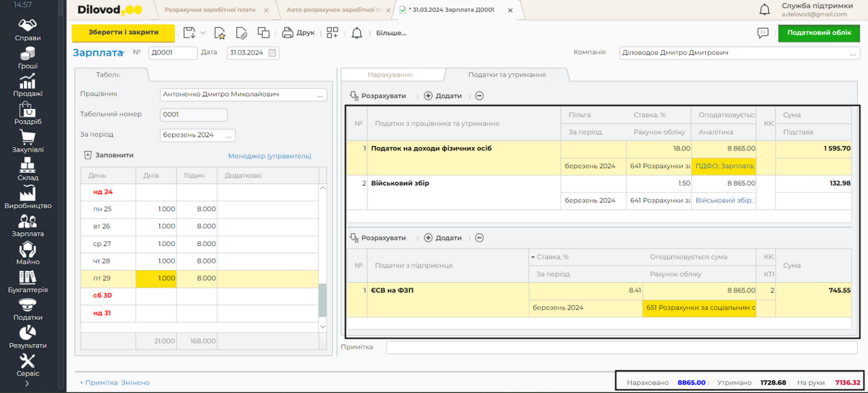Click the floppy disk Save icon
The height and width of the screenshot is (393, 868).
[x=189, y=33]
